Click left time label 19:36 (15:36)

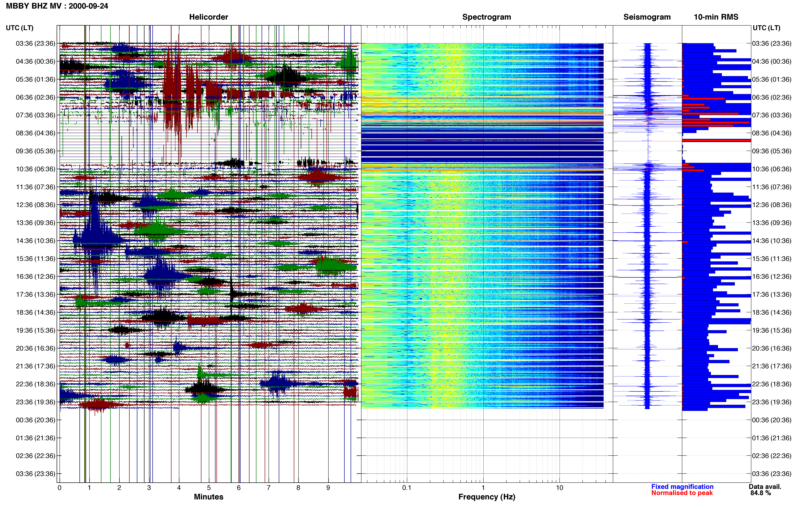[x=36, y=330]
